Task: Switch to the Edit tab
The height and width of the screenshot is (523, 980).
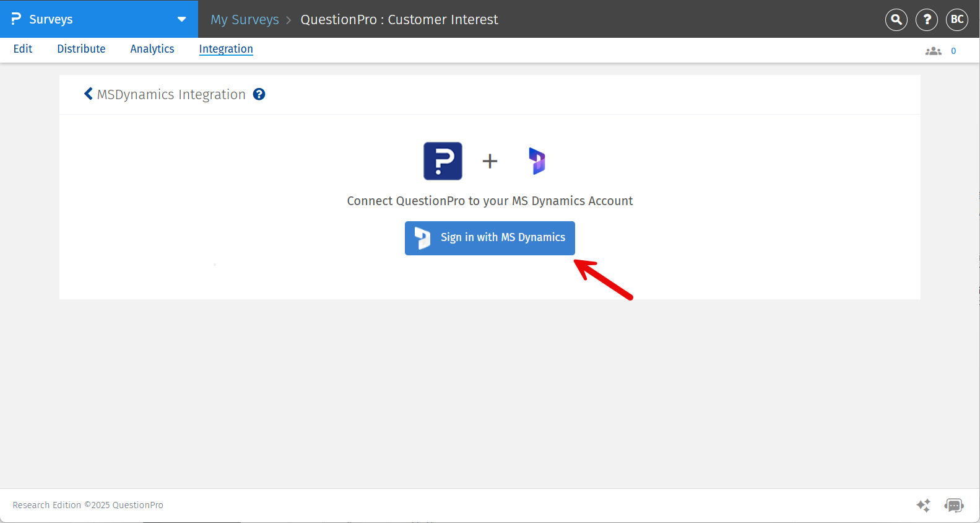Action: click(23, 49)
